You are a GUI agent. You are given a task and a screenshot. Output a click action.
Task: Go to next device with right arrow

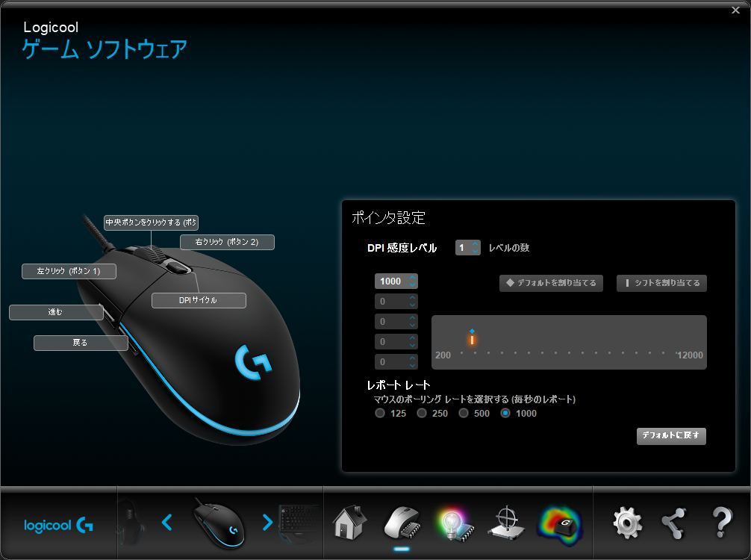267,522
